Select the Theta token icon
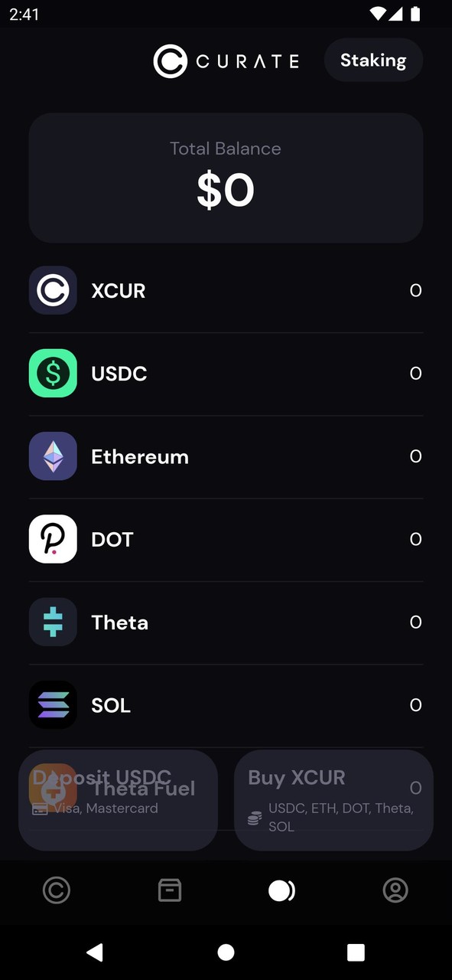Viewport: 452px width, 980px height. click(x=53, y=622)
